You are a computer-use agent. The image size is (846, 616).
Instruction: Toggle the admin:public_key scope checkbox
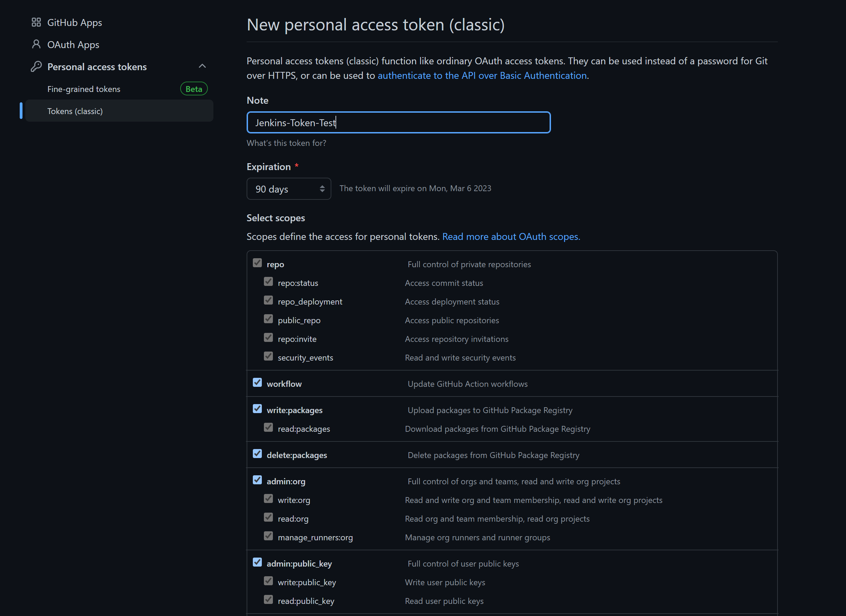tap(257, 562)
